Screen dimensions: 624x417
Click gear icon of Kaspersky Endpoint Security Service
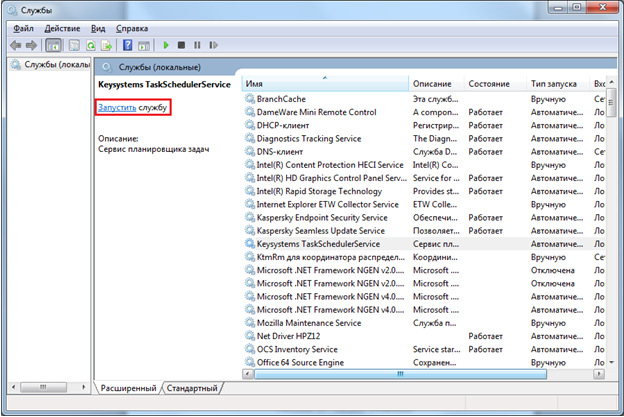click(x=250, y=217)
